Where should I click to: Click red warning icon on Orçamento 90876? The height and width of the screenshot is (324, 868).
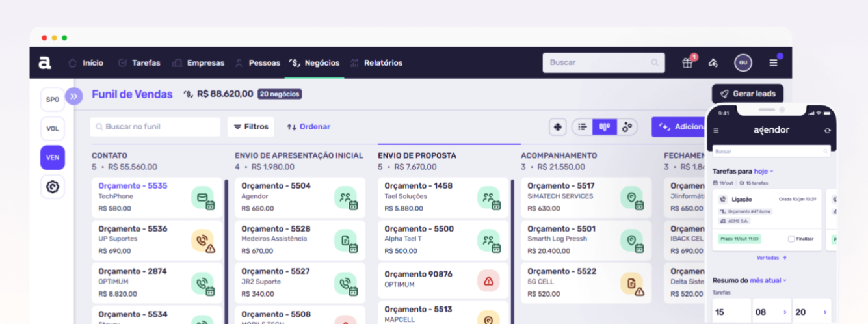click(488, 280)
